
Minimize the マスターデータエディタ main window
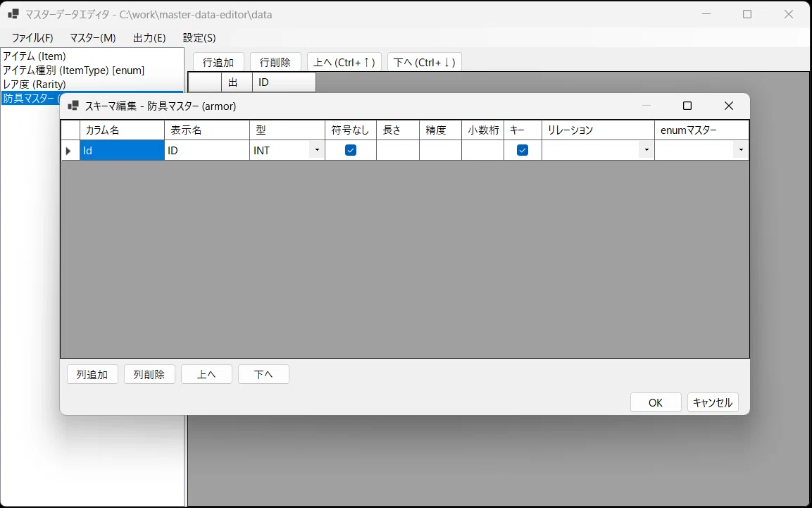(x=707, y=14)
